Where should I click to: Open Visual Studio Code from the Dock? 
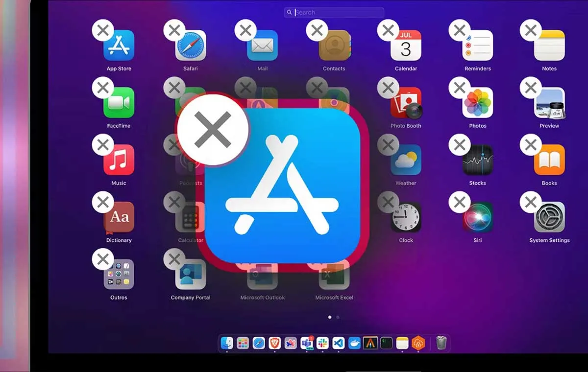(x=339, y=343)
